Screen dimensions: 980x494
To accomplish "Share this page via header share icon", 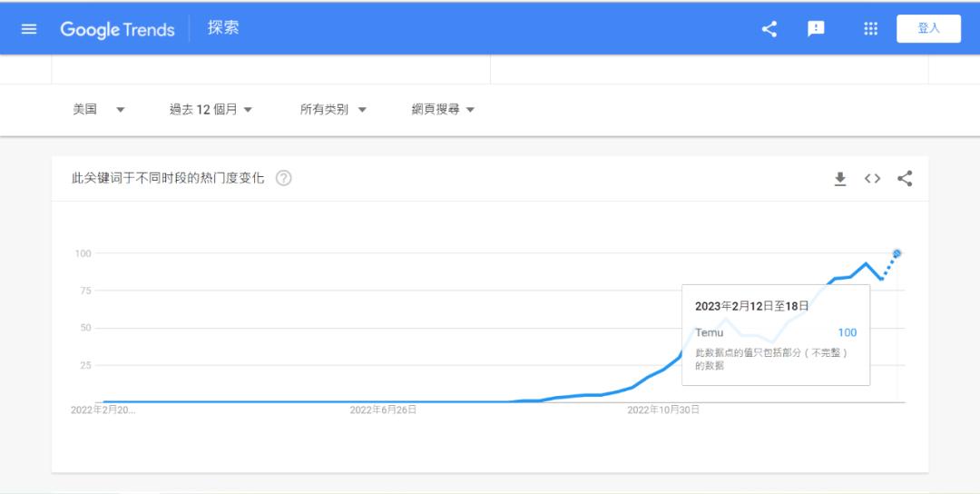I will pos(769,29).
